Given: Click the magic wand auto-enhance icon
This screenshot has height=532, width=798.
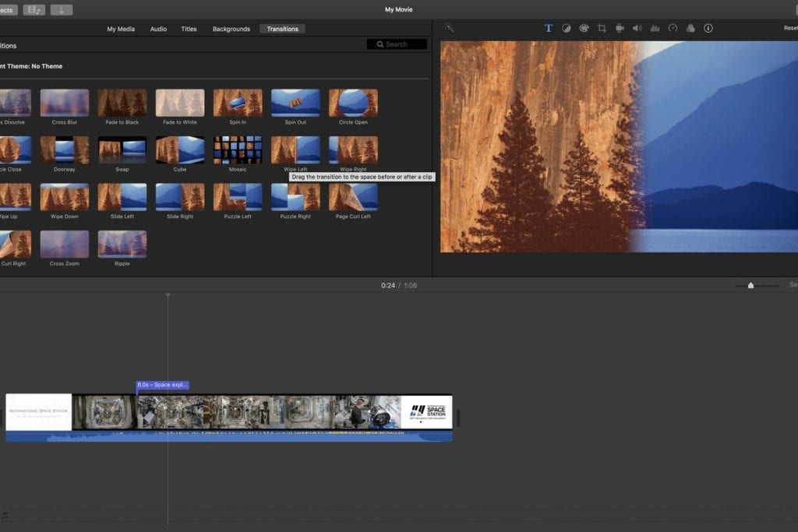Looking at the screenshot, I should tap(449, 27).
